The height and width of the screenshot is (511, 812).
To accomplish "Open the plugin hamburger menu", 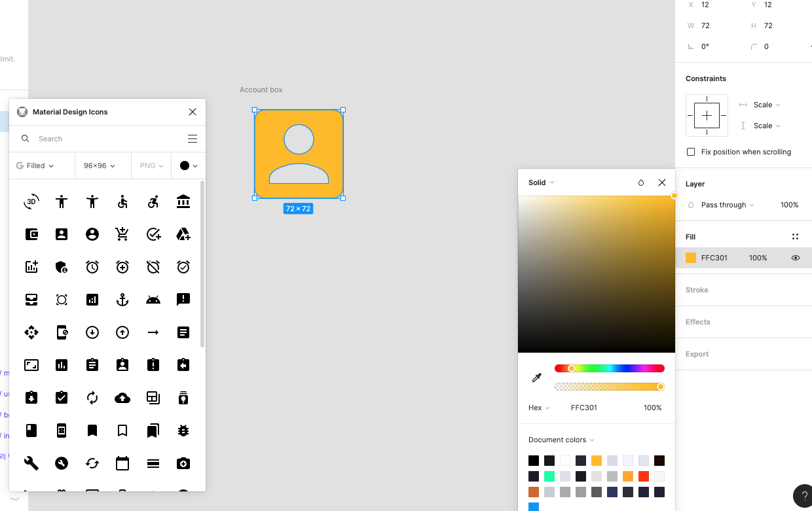I will (x=193, y=139).
